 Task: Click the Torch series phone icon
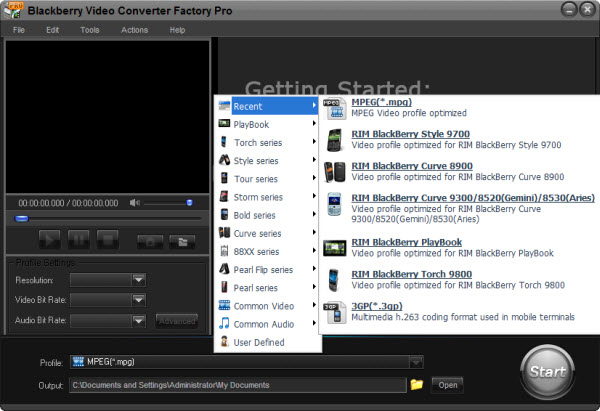[x=224, y=142]
